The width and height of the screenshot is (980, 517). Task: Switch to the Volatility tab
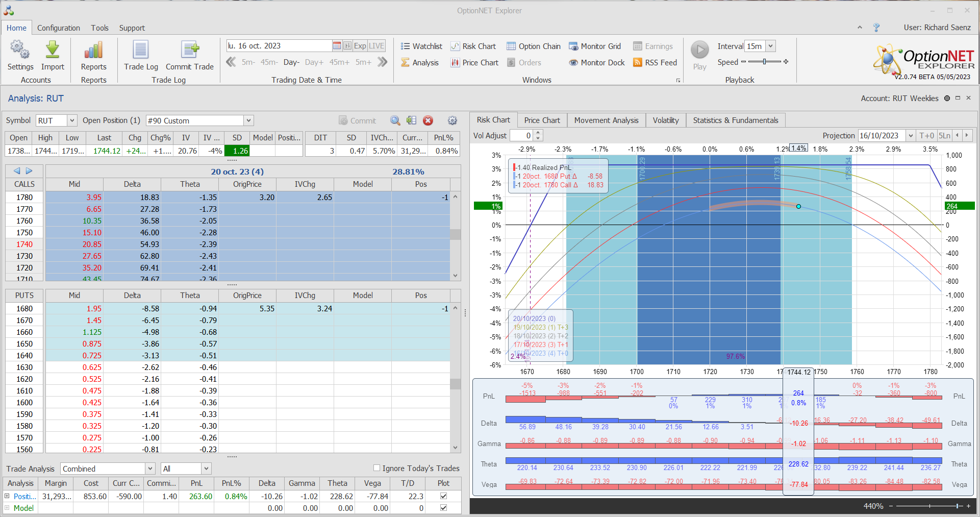click(665, 120)
